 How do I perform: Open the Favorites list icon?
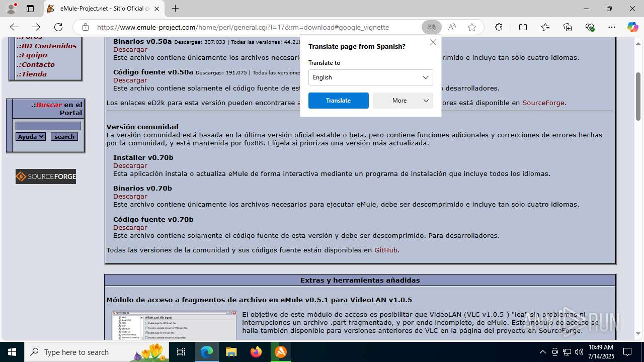545,27
